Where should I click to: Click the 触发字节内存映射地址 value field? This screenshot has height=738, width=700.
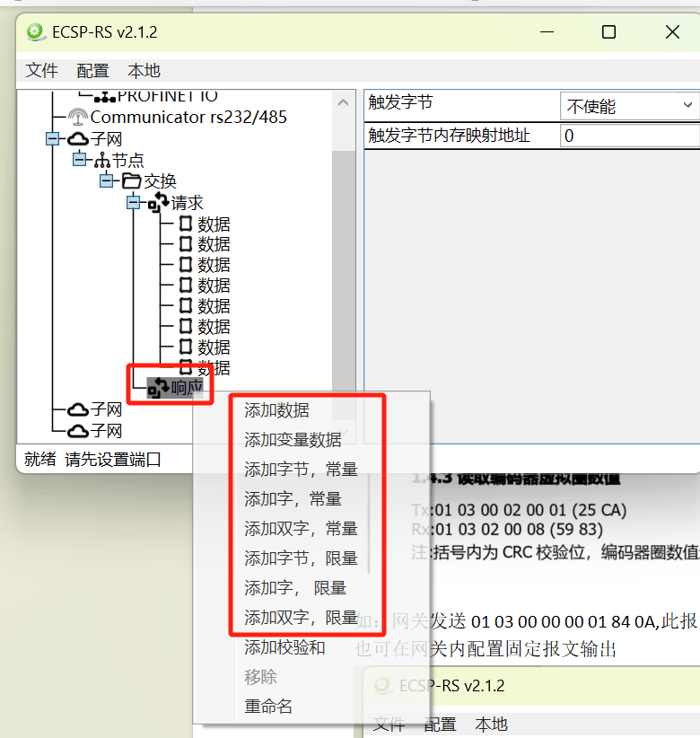coord(629,136)
